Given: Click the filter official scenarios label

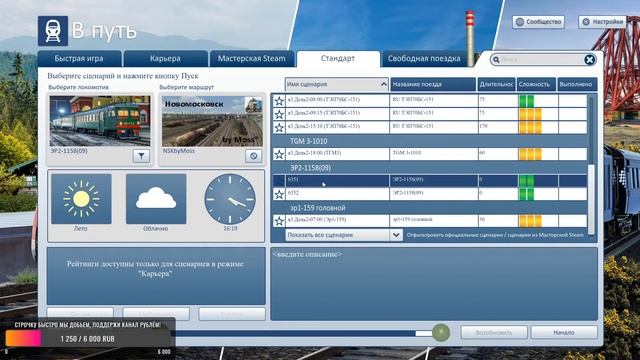Looking at the screenshot, I should pos(495,235).
